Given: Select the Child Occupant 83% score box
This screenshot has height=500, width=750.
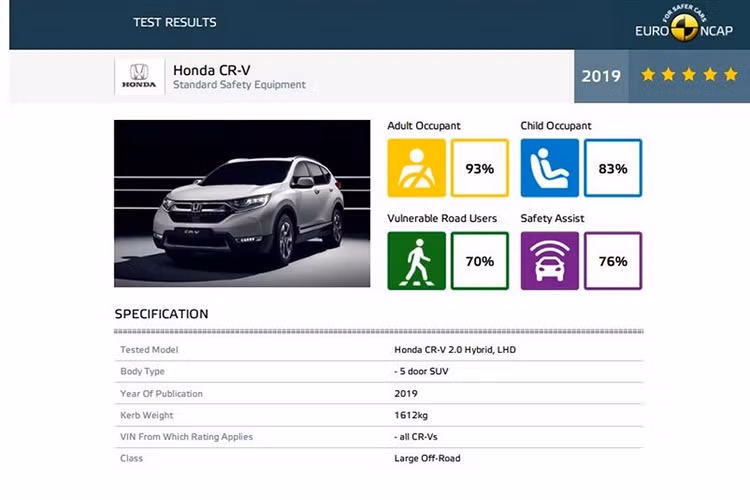Looking at the screenshot, I should pos(613,168).
